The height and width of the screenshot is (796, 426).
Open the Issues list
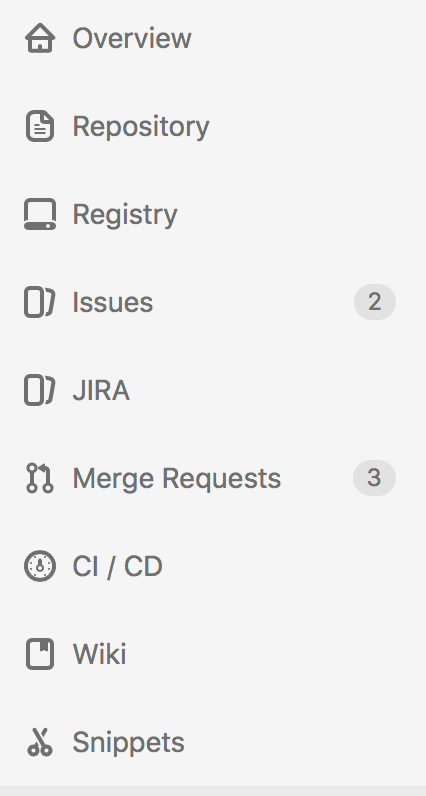pos(113,303)
